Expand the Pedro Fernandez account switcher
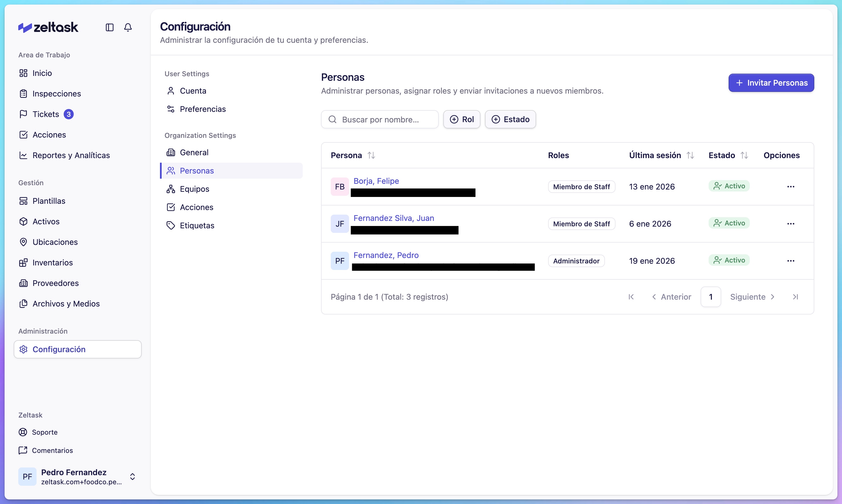The height and width of the screenshot is (504, 842). [x=133, y=477]
